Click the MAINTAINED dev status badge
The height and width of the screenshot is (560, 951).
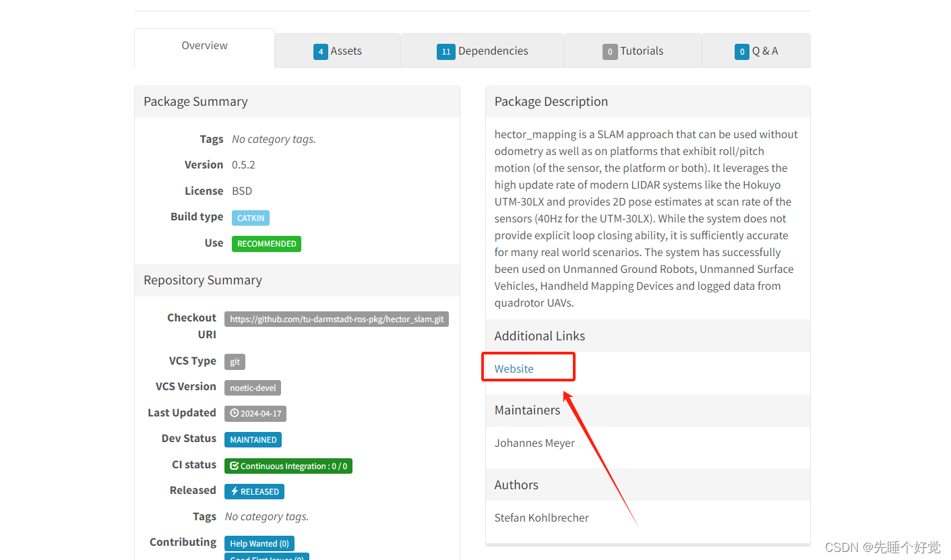253,439
